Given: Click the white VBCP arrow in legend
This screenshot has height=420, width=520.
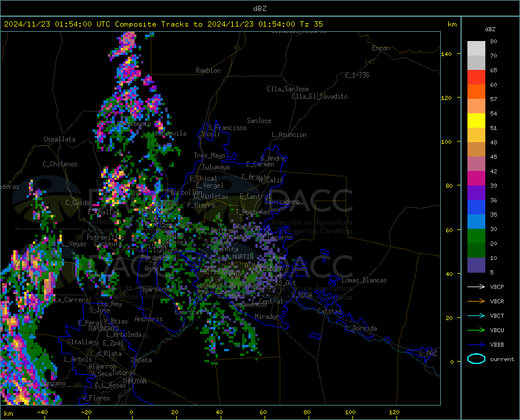Looking at the screenshot, I should point(476,287).
